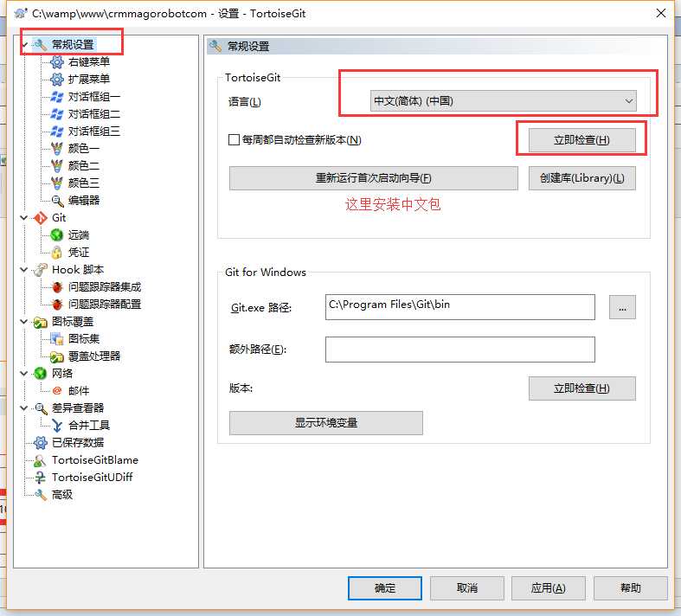Viewport: 681px width, 616px height.
Task: Click the gear icon for 扩展菜单
Action: (57, 80)
